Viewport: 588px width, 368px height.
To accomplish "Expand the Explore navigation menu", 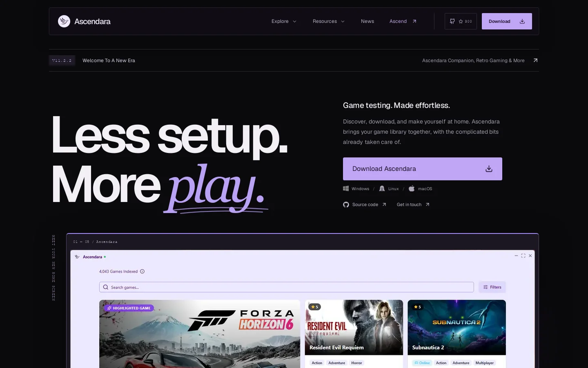I will pos(284,21).
